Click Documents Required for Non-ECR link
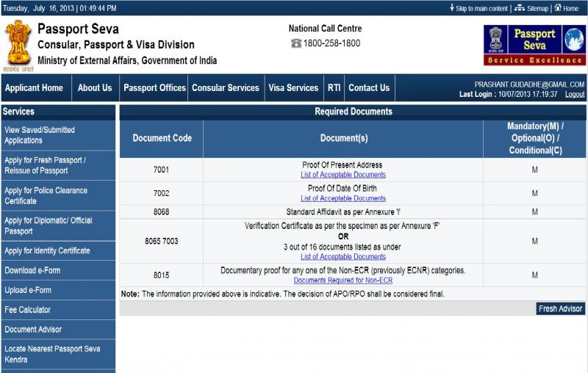 pos(343,280)
